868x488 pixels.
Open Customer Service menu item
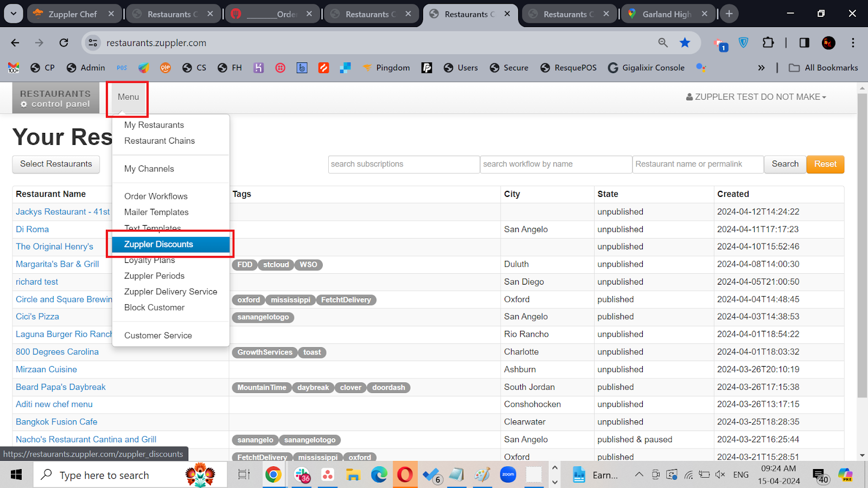coord(158,336)
